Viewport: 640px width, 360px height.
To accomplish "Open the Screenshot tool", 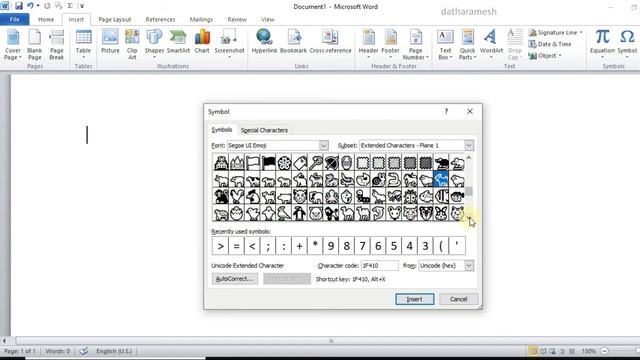I will [229, 43].
